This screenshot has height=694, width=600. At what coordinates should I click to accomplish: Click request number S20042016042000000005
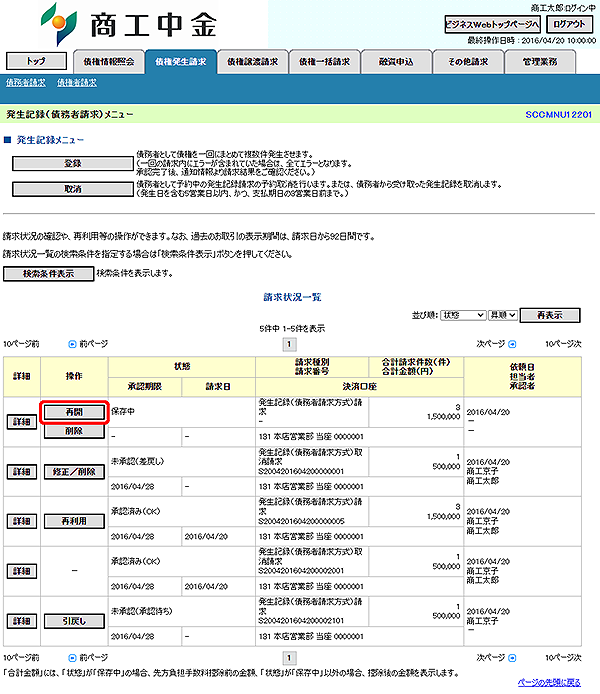tap(301, 521)
